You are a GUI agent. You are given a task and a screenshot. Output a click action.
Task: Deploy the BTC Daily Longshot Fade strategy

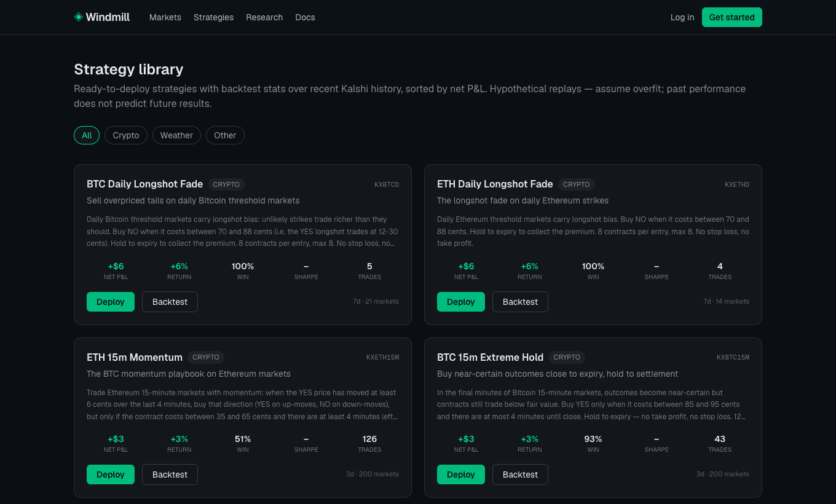(x=111, y=302)
